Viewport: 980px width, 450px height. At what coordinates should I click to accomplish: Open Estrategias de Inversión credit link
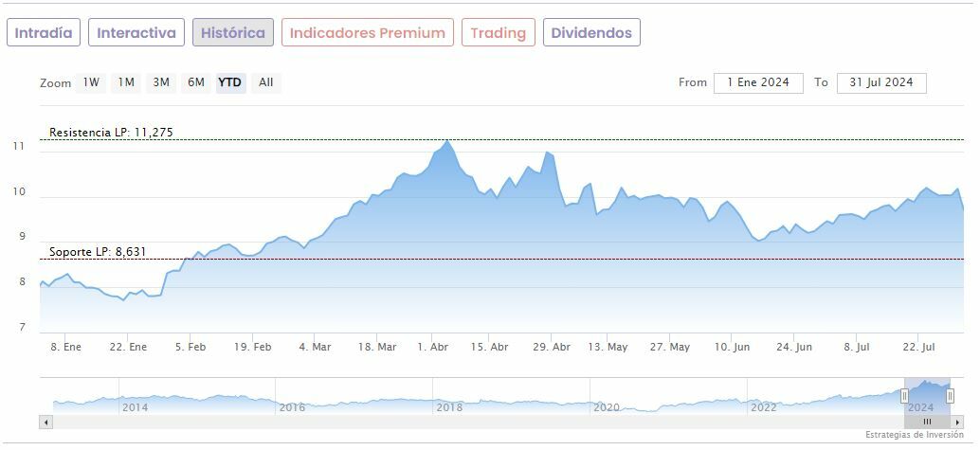[914, 435]
